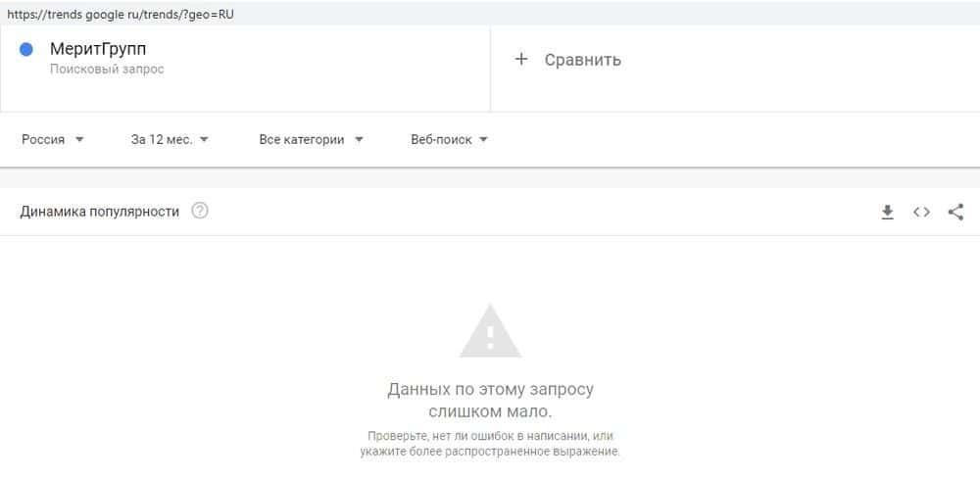Click the embed code icon
Image resolution: width=980 pixels, height=480 pixels.
(921, 212)
